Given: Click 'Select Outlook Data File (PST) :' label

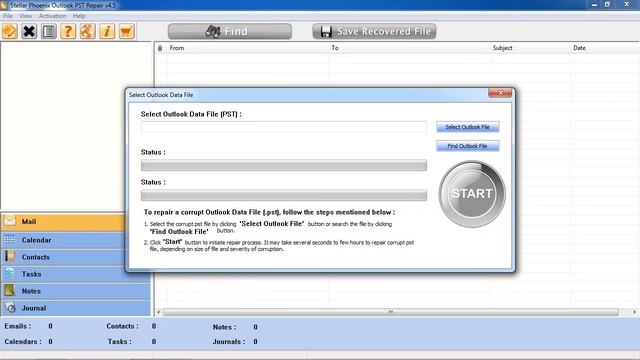Looking at the screenshot, I should 191,114.
